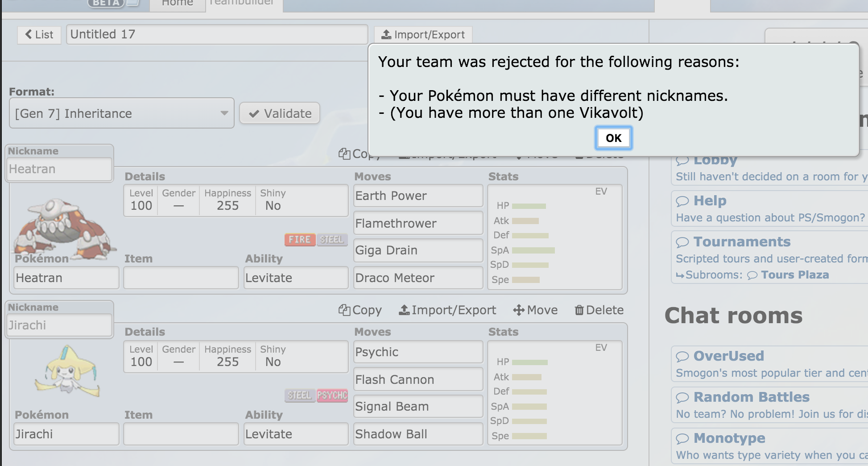This screenshot has width=868, height=466.
Task: Open Heatran's Details box
Action: click(236, 200)
